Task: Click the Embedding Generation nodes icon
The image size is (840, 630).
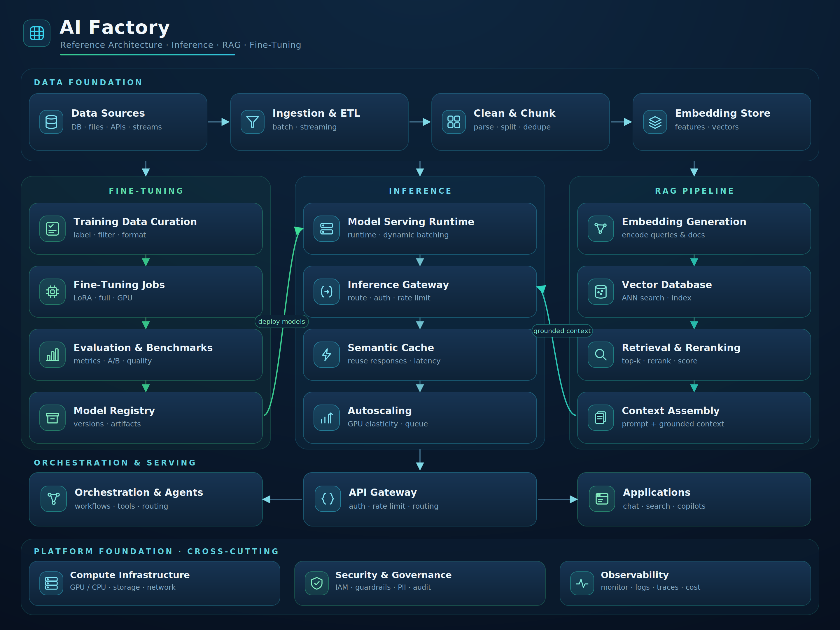Action: click(601, 229)
